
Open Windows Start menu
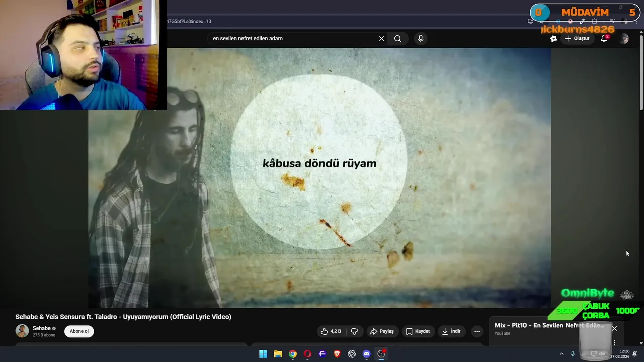coord(263,354)
